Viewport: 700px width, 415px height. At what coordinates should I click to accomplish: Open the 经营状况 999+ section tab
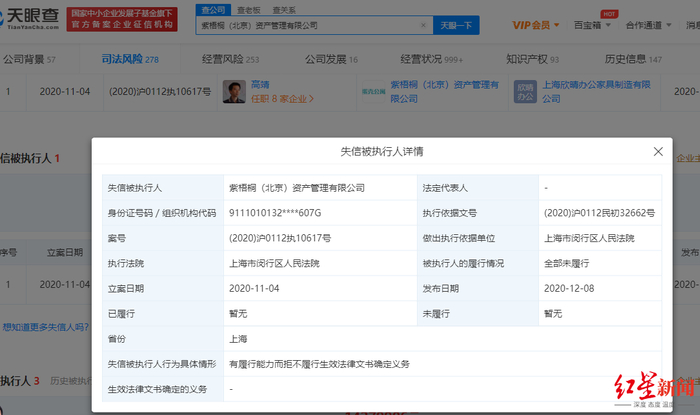(432, 59)
